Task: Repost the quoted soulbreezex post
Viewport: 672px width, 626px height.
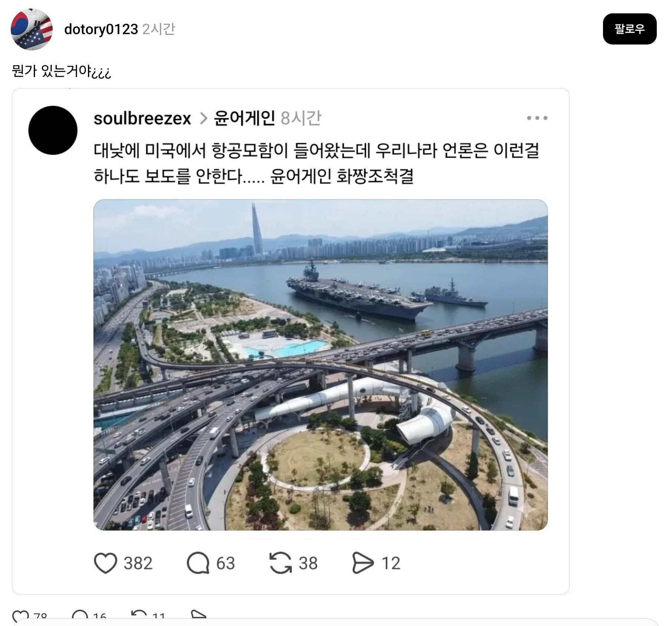Action: click(281, 563)
